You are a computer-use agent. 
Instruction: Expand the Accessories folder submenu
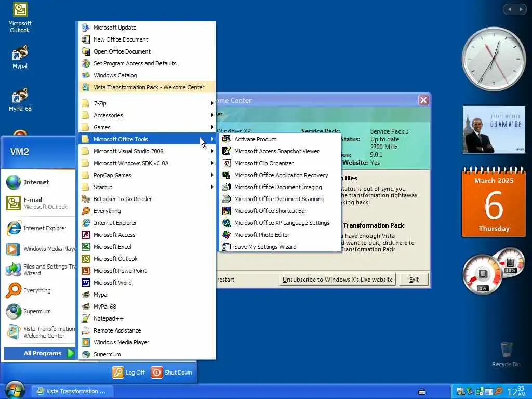(147, 115)
